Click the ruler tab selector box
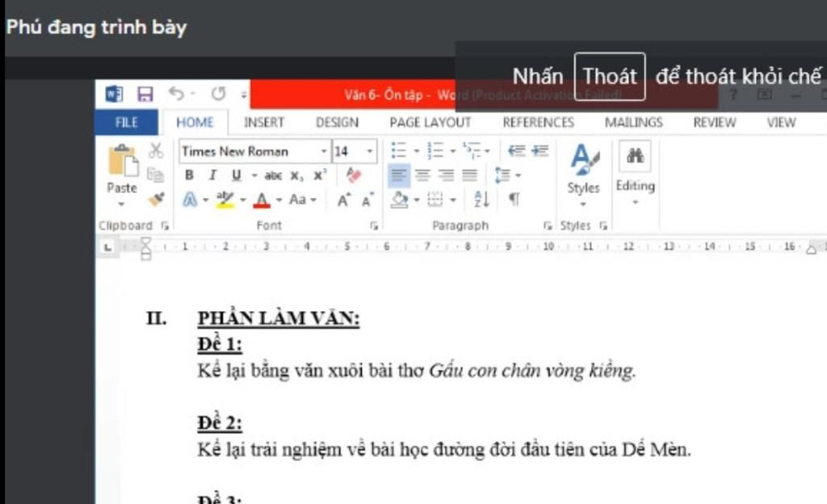The image size is (827, 504). tap(107, 246)
